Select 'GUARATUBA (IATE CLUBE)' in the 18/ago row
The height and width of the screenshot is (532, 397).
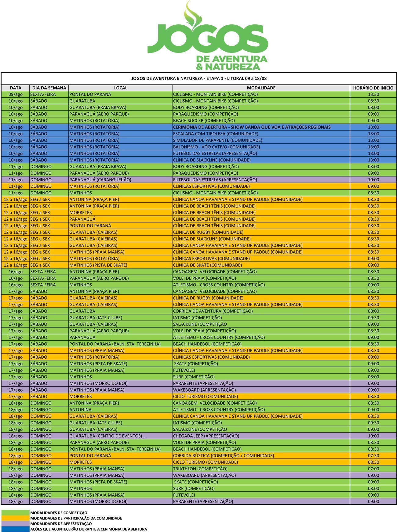click(121, 423)
